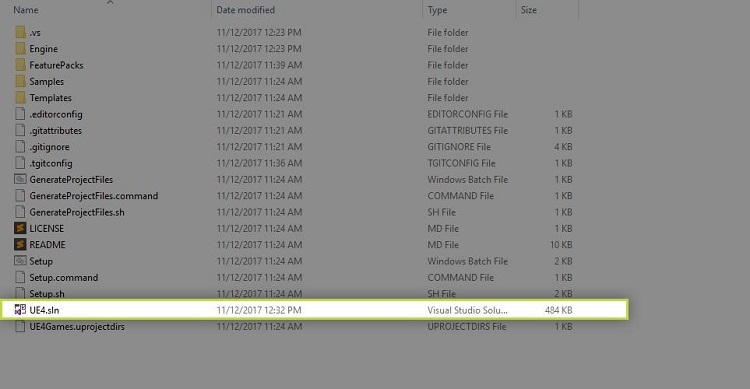
Task: Select the Templates folder name
Action: click(50, 98)
